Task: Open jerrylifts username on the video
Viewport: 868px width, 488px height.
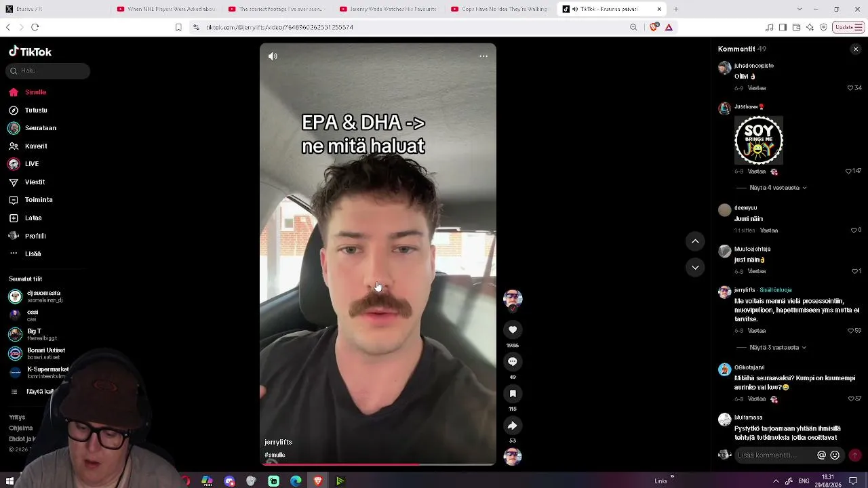Action: pyautogui.click(x=278, y=442)
